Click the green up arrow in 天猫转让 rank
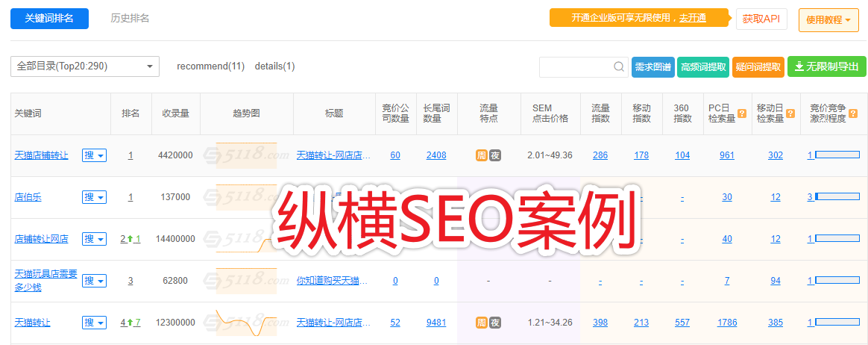 [x=130, y=323]
